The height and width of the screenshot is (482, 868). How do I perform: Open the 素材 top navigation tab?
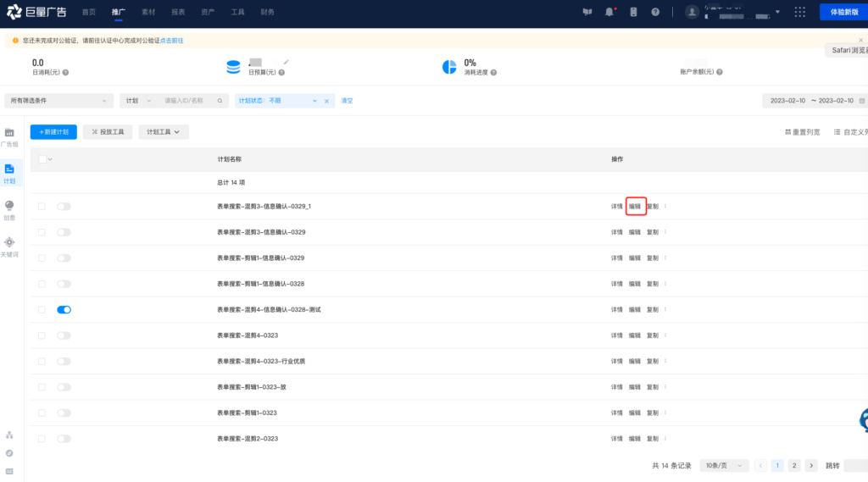click(x=148, y=13)
